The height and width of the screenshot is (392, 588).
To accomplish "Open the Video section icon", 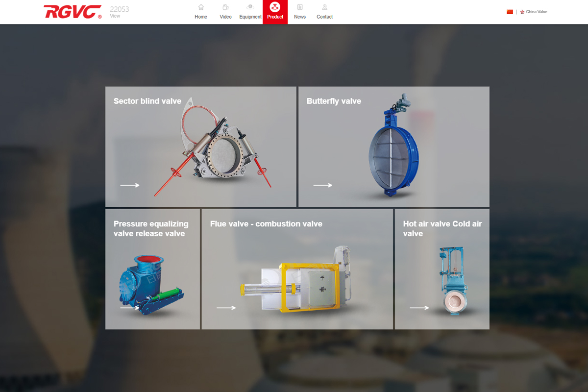I will click(x=225, y=7).
